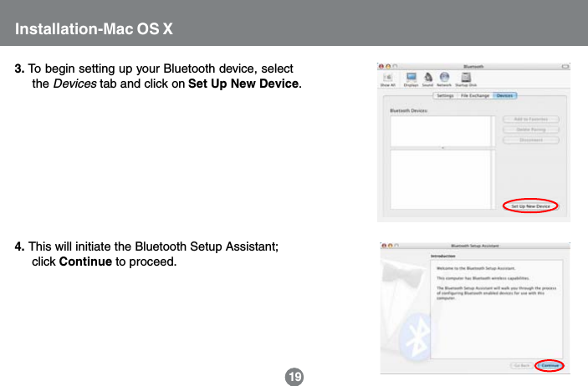Minimize the Bluetooth preferences window
588x386 pixels.
coord(388,66)
